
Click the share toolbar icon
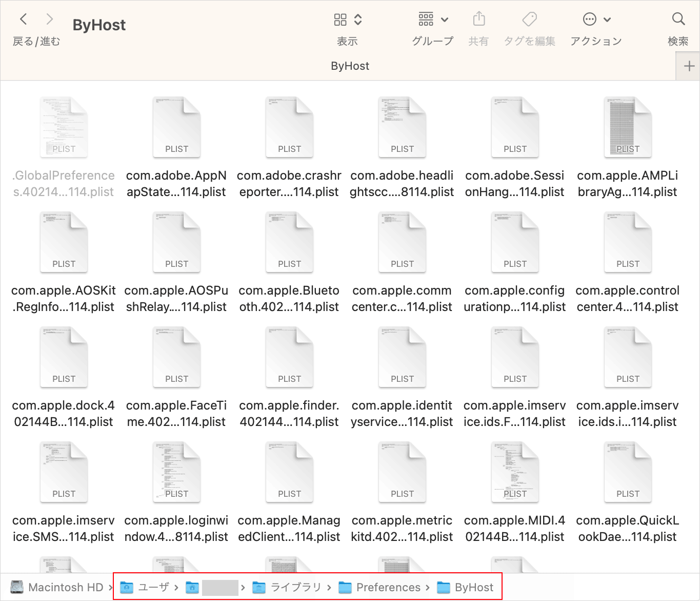tap(478, 20)
